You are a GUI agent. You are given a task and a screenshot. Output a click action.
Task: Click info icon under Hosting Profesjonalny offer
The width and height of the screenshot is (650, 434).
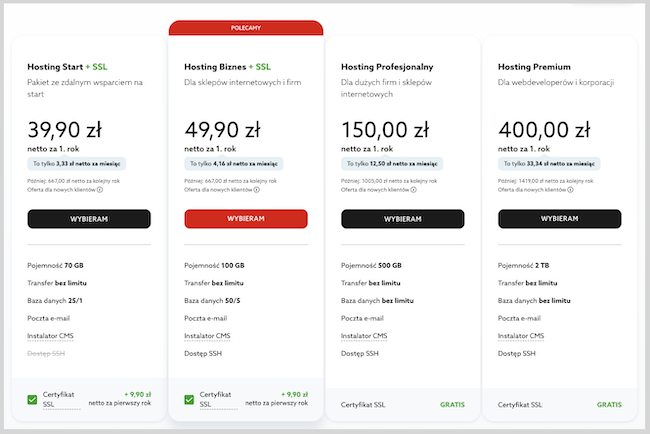tap(413, 190)
